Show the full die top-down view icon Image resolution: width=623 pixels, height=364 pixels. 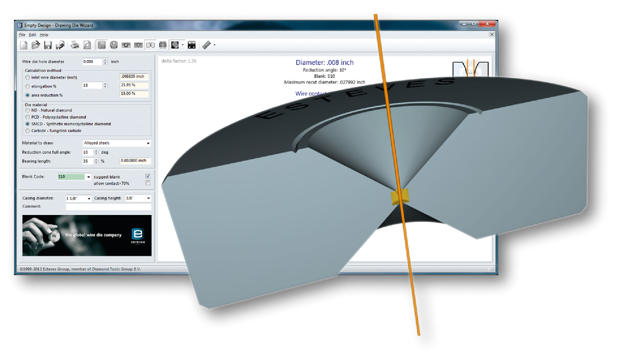[114, 45]
